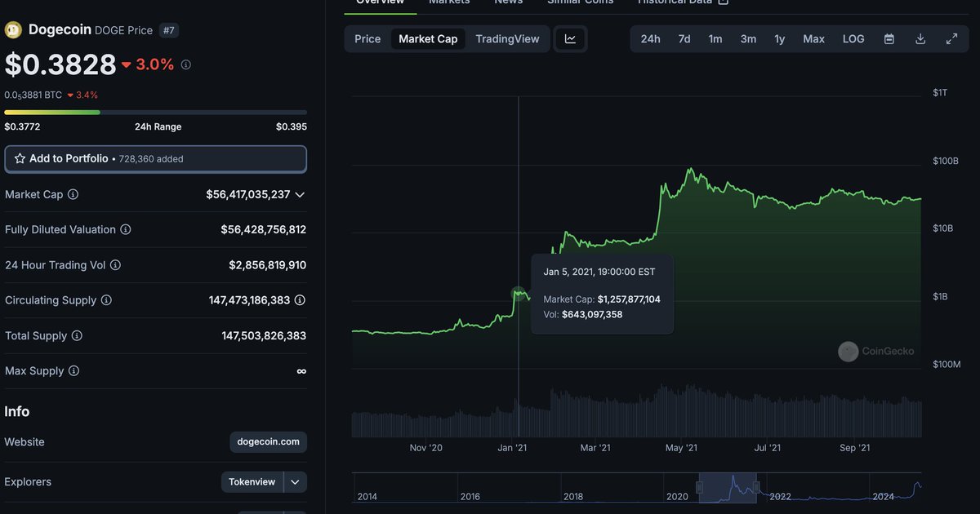Click the Mar '21 axis label
This screenshot has width=980, height=514.
pos(595,448)
